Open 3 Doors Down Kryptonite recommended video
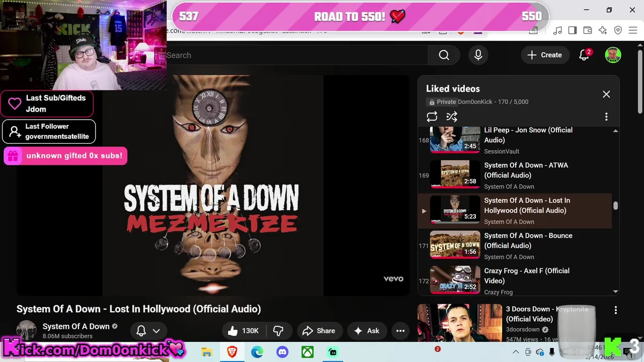 [547, 314]
